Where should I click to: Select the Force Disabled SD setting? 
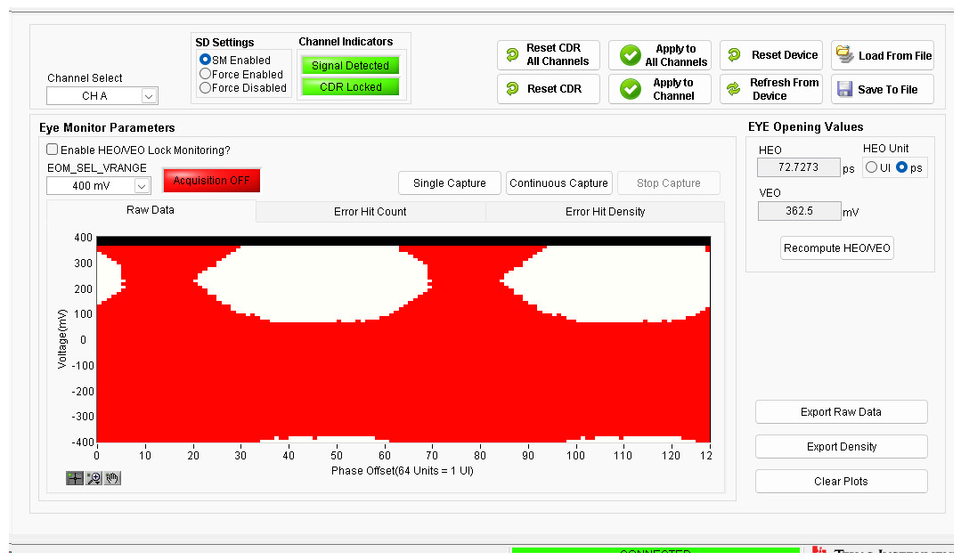point(206,87)
